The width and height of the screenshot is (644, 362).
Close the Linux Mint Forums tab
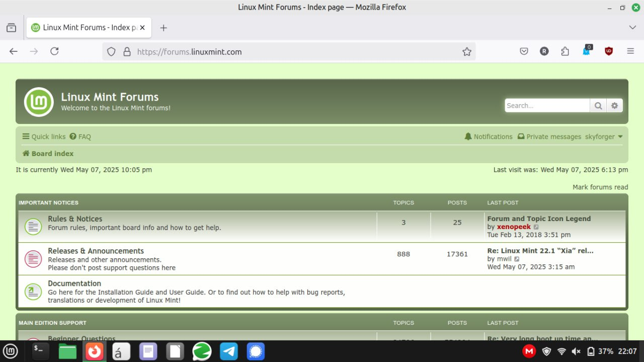[142, 28]
